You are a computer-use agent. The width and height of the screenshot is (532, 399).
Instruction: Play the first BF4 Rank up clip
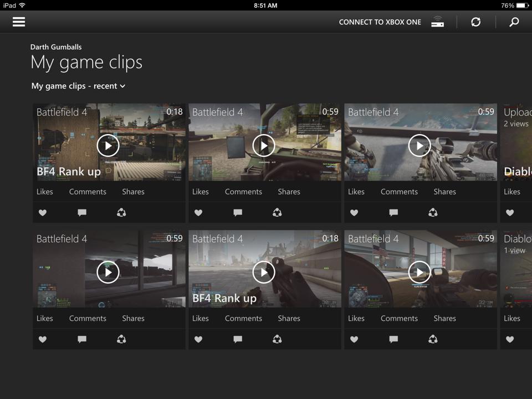(108, 146)
